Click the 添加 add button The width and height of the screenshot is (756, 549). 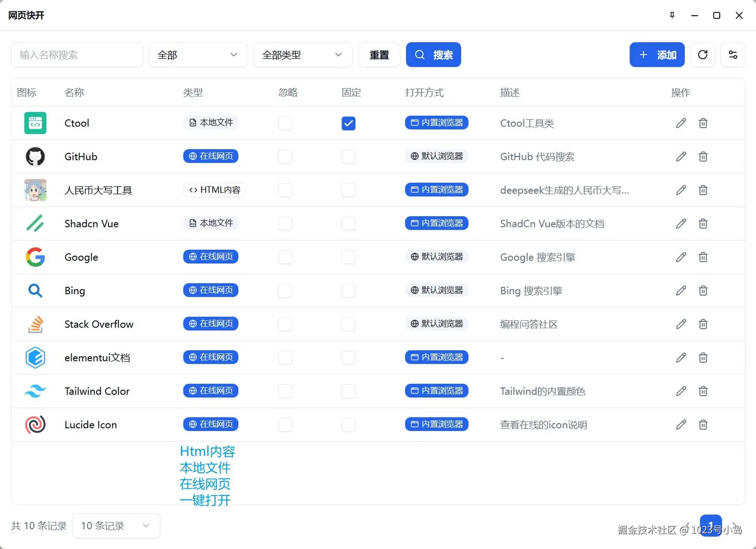[656, 55]
